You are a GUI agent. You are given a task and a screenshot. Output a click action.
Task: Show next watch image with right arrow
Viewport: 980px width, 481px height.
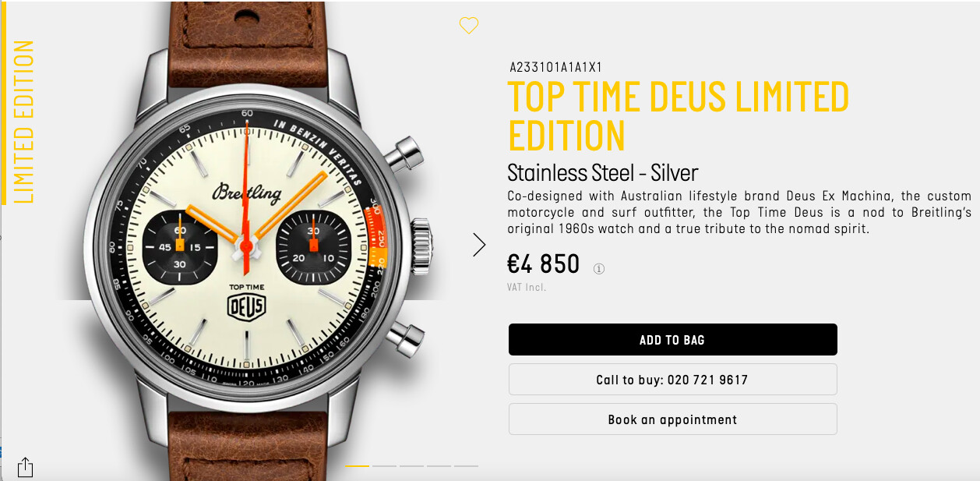[x=479, y=245]
